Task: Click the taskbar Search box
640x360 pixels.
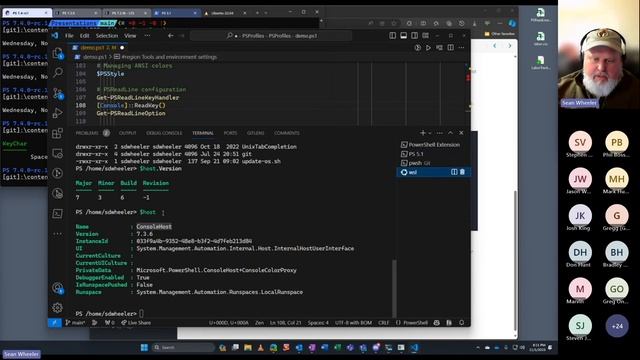Action: pyautogui.click(x=183, y=347)
